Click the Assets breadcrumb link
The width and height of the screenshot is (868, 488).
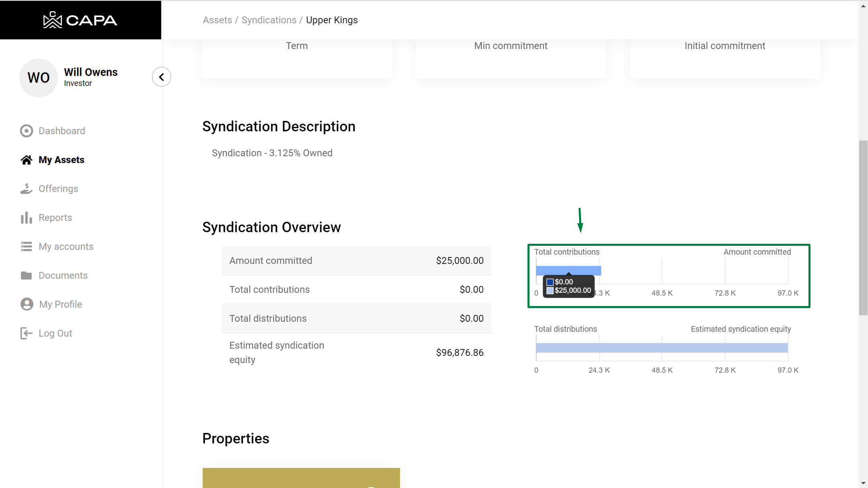click(x=217, y=20)
